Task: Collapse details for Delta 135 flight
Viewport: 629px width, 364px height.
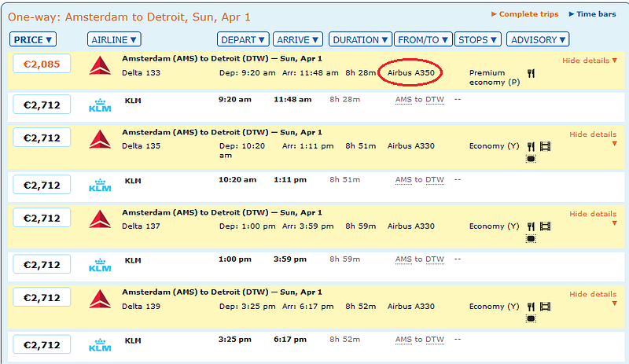Action: pyautogui.click(x=593, y=138)
